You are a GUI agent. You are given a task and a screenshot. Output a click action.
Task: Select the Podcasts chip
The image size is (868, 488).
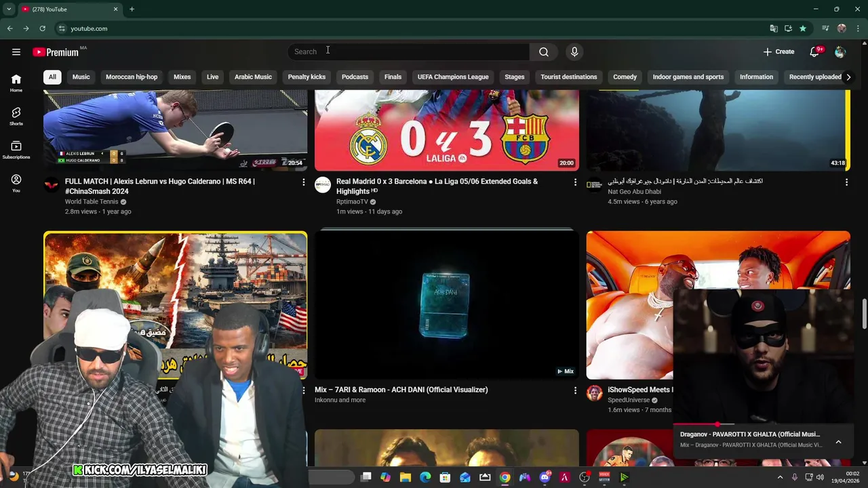point(355,77)
